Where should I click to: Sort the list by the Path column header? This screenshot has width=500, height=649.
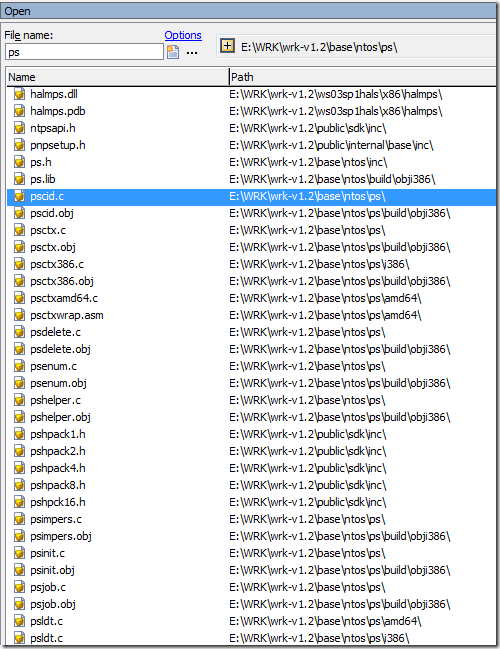tap(363, 77)
